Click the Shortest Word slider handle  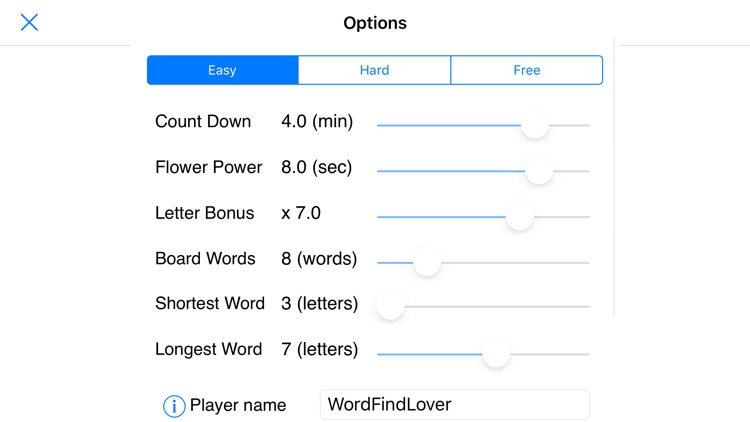pos(390,307)
